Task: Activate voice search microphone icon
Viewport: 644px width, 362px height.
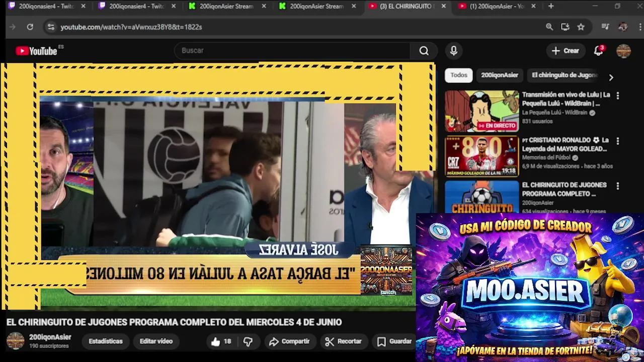Action: pos(454,51)
